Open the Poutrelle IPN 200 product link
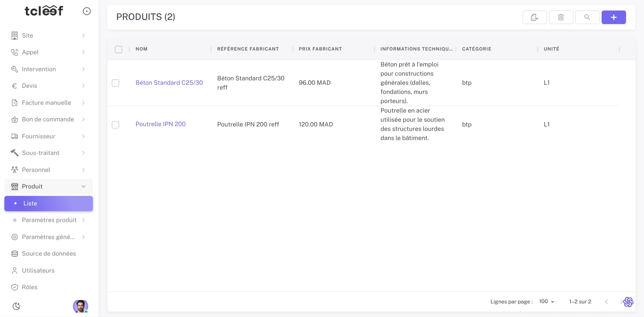Screen dimensions: 644x317 coord(160,124)
